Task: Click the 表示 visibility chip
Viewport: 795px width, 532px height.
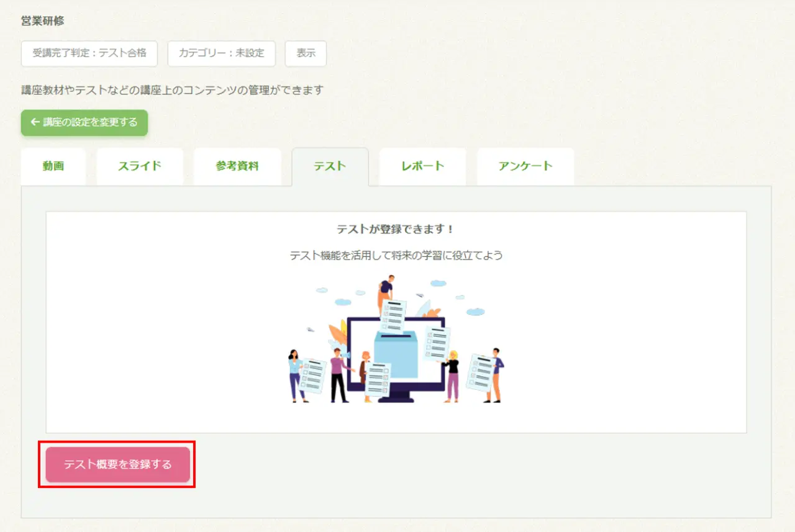Action: tap(305, 53)
